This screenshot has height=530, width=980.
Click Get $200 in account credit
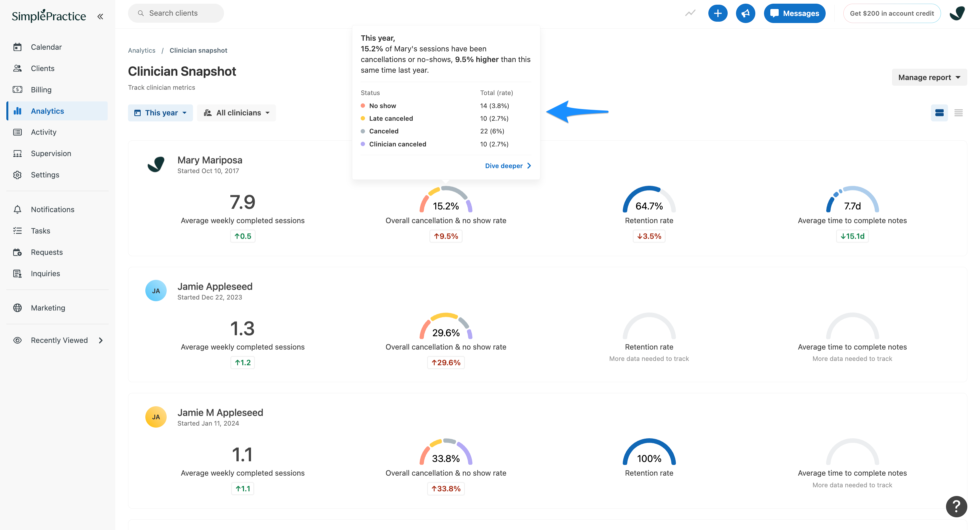[x=892, y=13]
